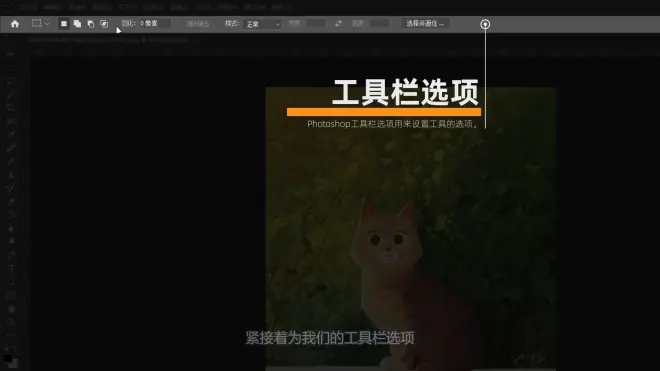Select the Type tool in the left toolbar

pos(11,268)
